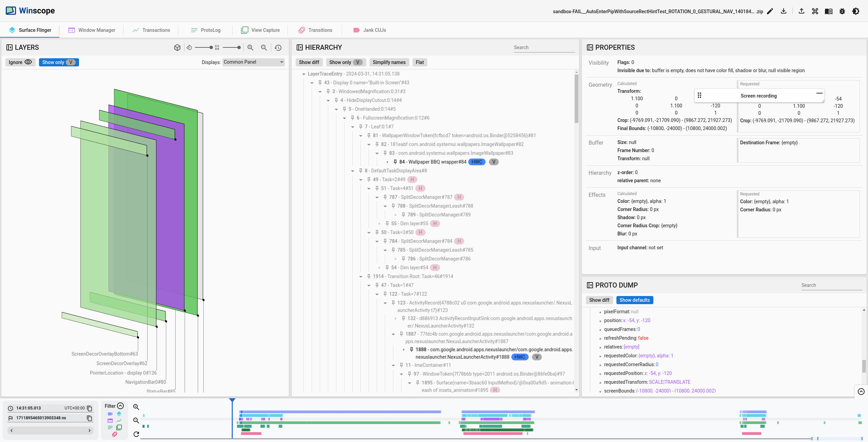
Task: Click the zoom out icon in Layers panel
Action: (263, 47)
